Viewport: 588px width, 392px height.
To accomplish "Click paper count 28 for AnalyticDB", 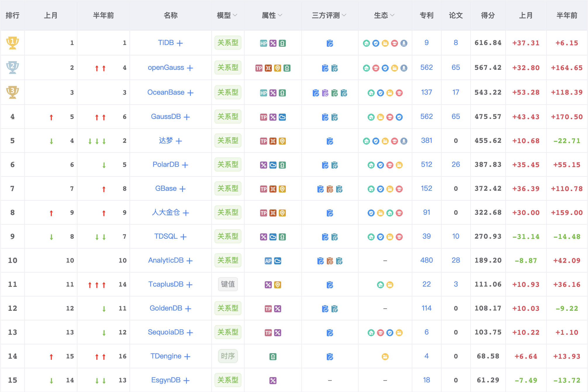I will coord(456,260).
